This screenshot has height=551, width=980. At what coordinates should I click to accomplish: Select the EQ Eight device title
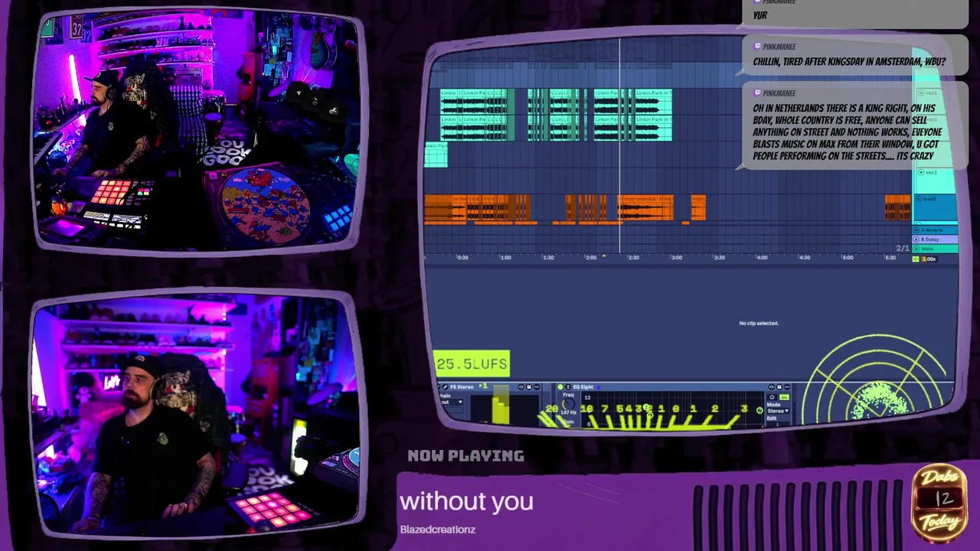tap(583, 387)
